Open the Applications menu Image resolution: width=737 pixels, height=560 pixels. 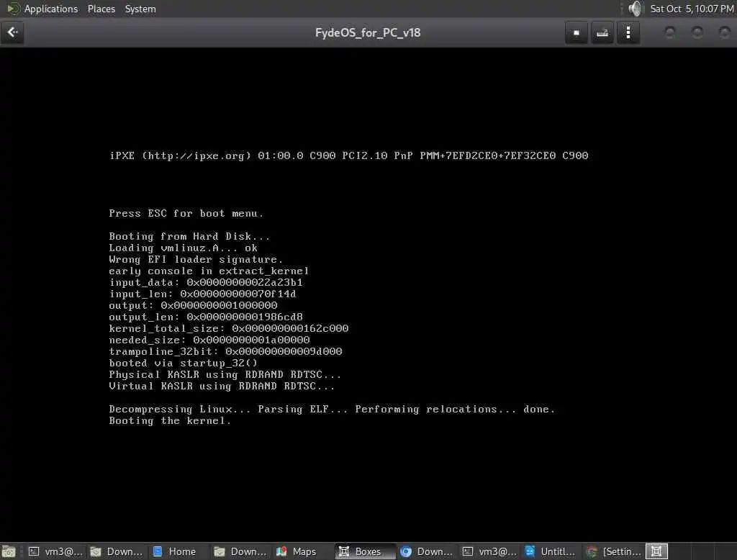click(51, 9)
